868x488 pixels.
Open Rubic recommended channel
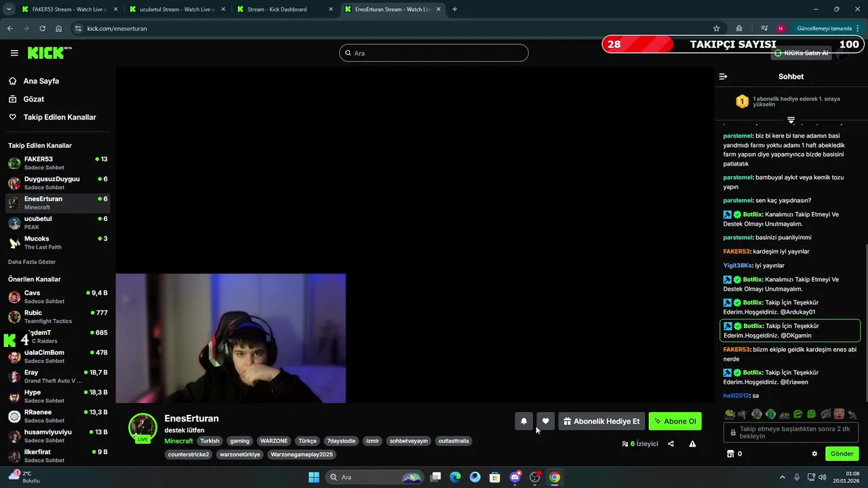[x=58, y=317]
